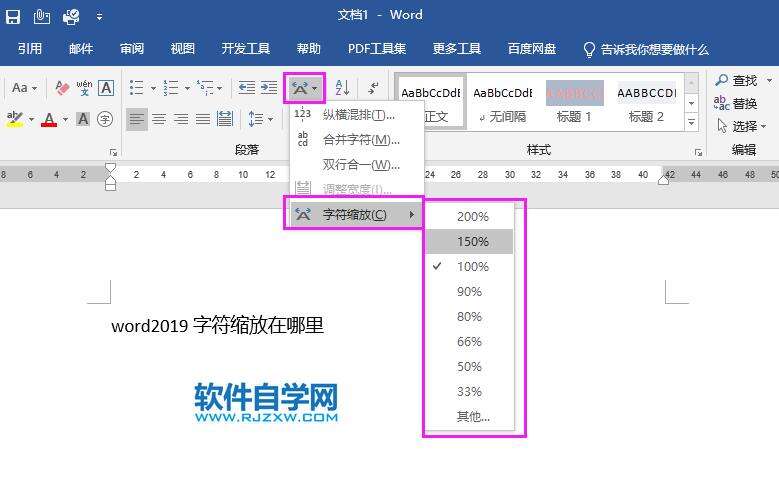779x477 pixels.
Task: Switch to the 审阅 ribbon tab
Action: 132,49
